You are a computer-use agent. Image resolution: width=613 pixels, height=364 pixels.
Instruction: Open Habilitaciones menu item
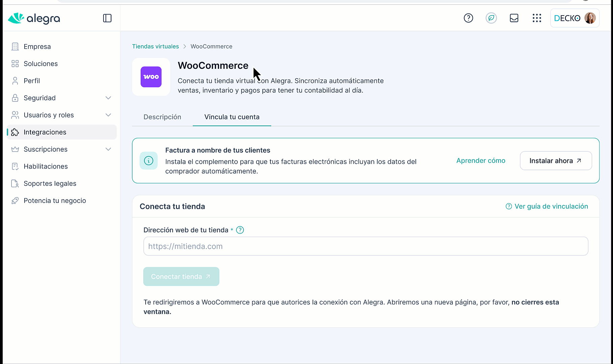tap(62, 166)
